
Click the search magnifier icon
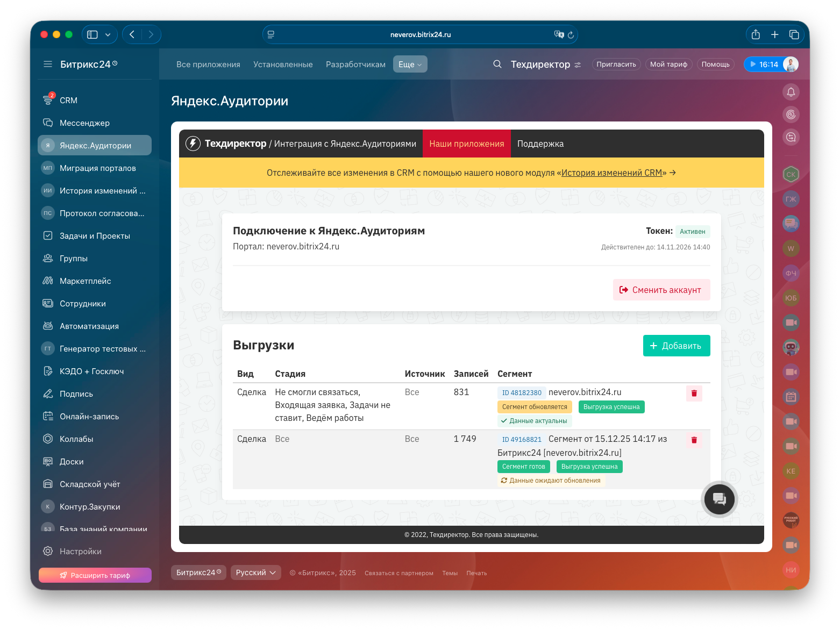[497, 64]
